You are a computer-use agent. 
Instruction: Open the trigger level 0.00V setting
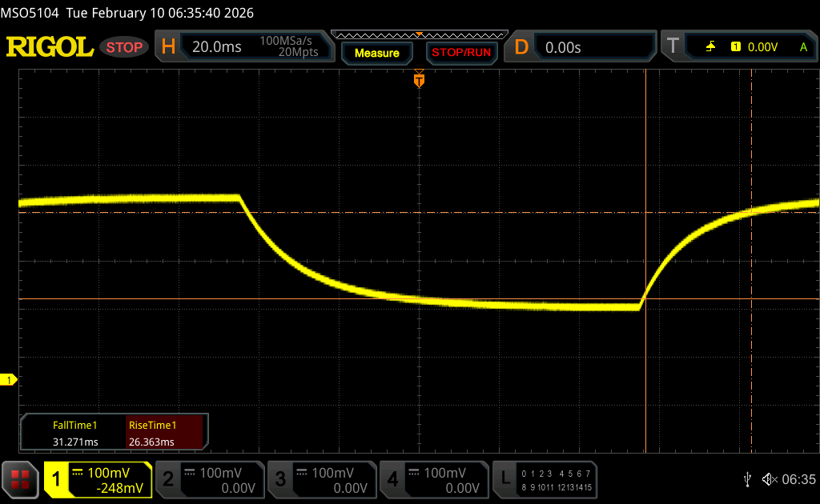pos(762,47)
